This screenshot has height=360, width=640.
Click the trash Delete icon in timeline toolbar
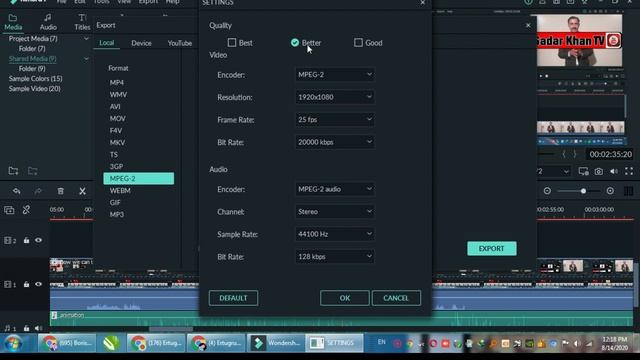[60, 191]
